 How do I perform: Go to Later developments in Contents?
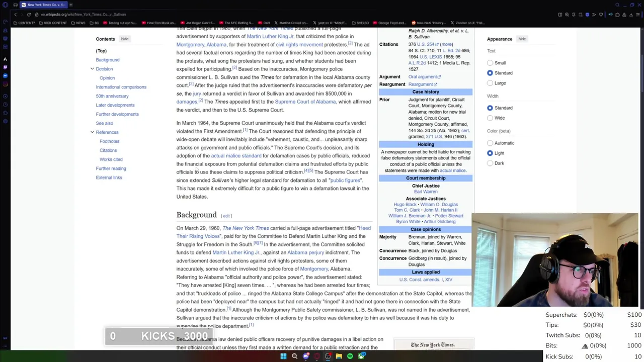pos(115,105)
